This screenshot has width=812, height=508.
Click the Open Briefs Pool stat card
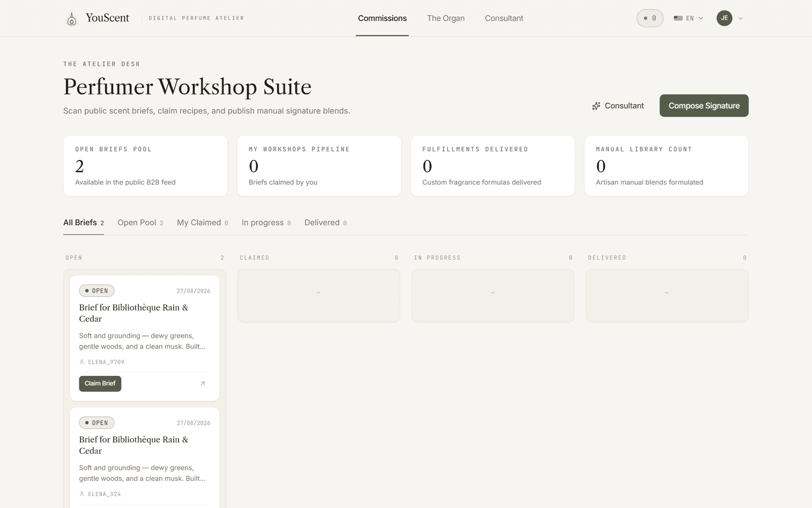[x=145, y=166]
